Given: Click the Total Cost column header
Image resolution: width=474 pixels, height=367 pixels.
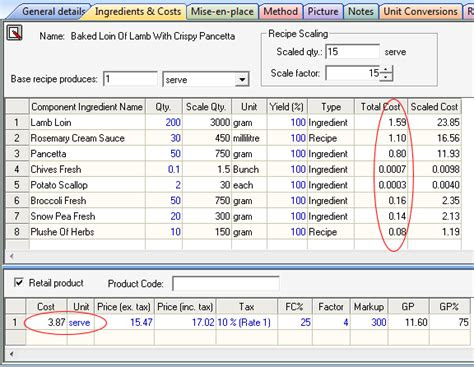Looking at the screenshot, I should pos(381,107).
